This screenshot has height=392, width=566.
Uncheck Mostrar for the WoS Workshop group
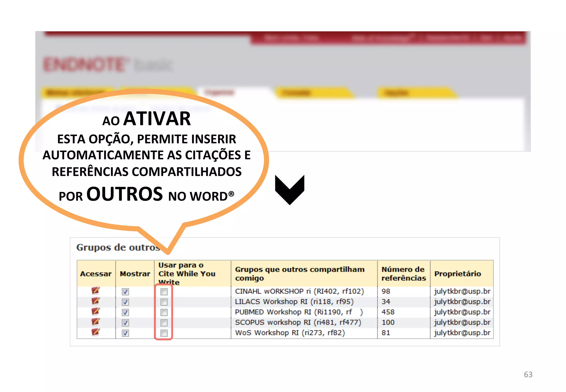[125, 333]
